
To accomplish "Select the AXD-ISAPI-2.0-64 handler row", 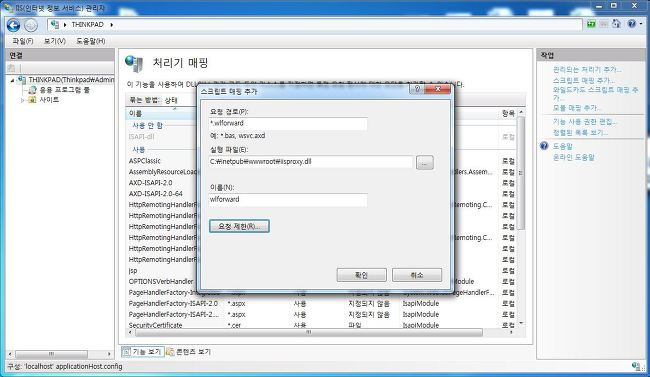I will click(155, 194).
